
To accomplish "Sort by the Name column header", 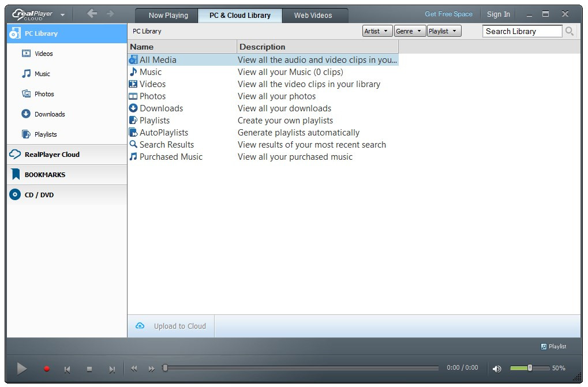I will tap(182, 47).
